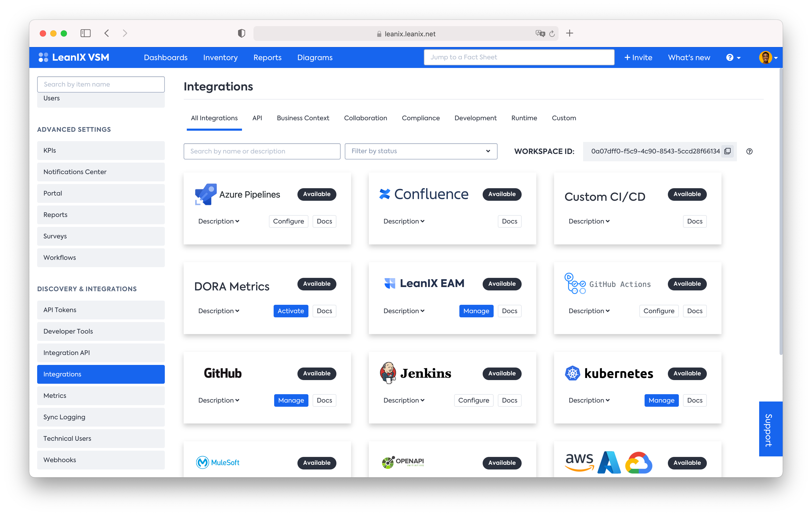
Task: Switch to the Business Context tab
Action: [x=303, y=118]
